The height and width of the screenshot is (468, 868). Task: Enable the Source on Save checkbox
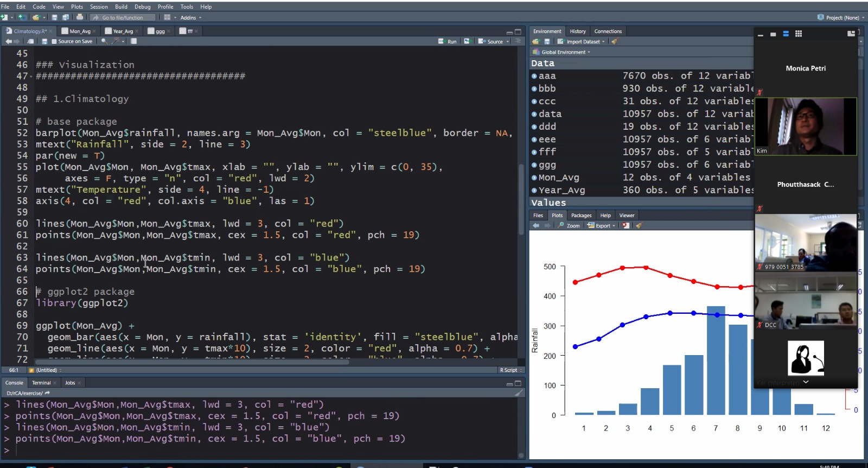pyautogui.click(x=54, y=41)
